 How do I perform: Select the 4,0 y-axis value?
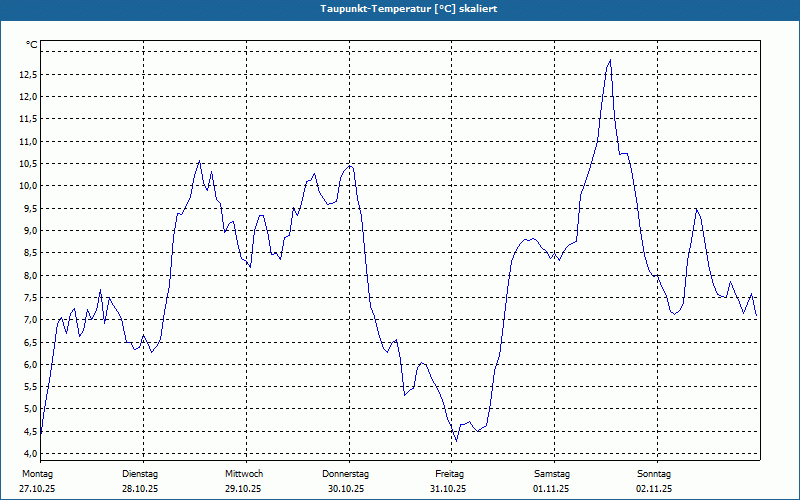pos(30,454)
